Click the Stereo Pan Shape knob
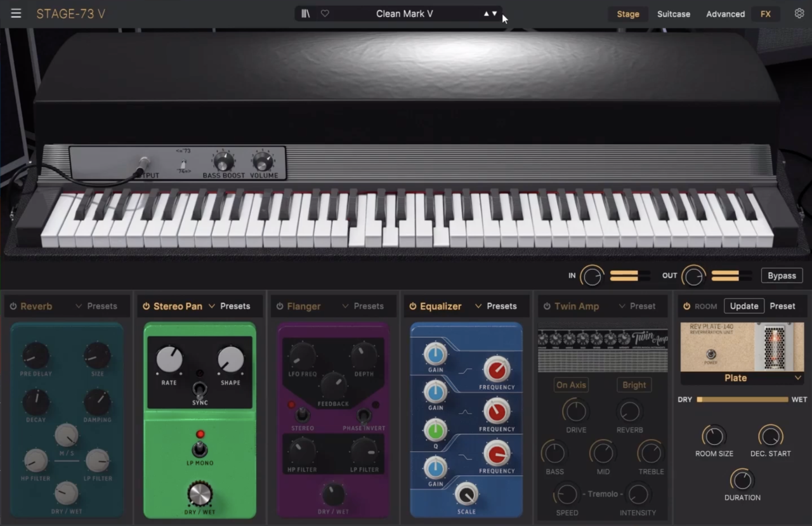This screenshot has width=812, height=526. [231, 360]
